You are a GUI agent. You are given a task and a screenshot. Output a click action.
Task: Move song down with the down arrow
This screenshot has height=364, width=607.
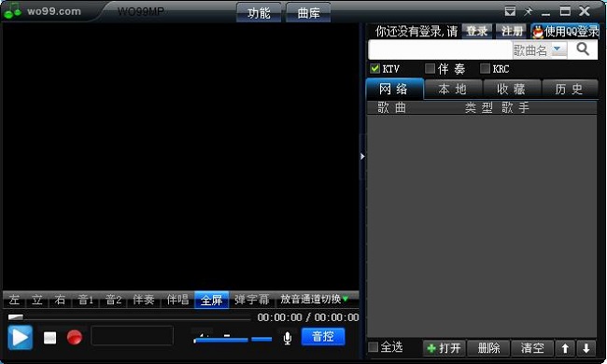click(586, 348)
